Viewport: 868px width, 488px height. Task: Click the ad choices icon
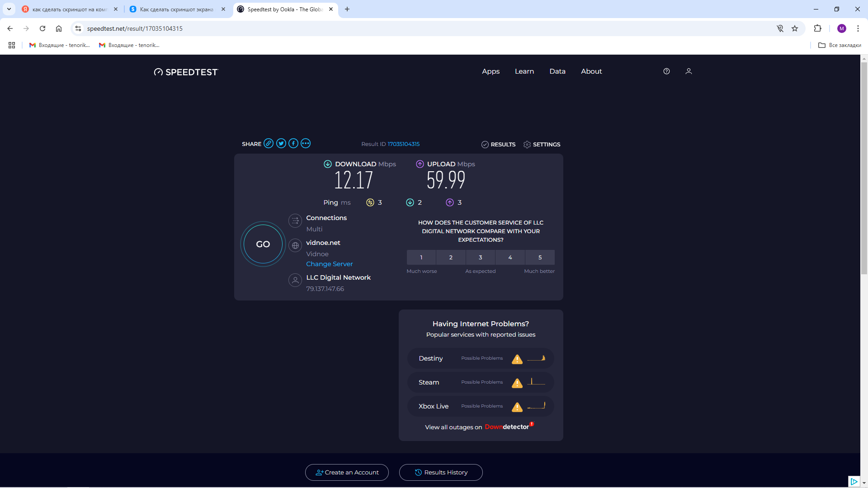[854, 482]
